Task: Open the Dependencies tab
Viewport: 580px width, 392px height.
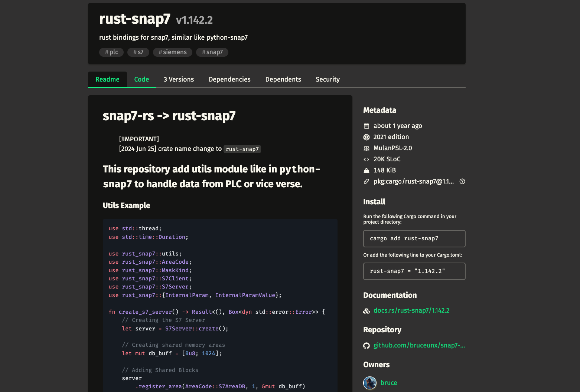Action: pyautogui.click(x=229, y=79)
